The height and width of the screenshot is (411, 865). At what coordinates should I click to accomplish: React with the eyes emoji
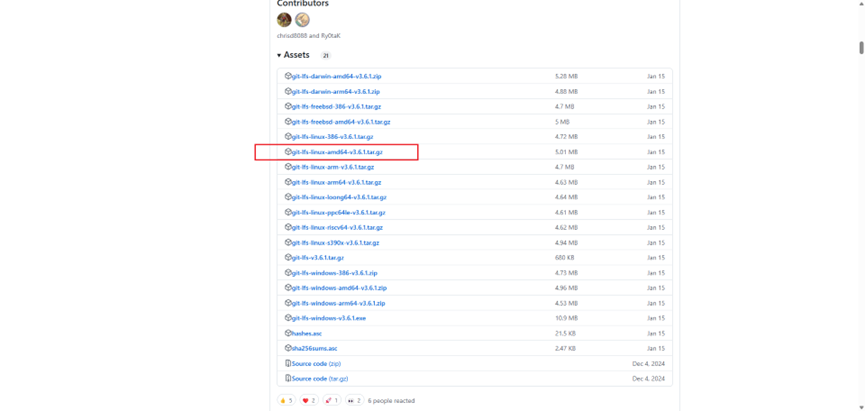coord(355,401)
